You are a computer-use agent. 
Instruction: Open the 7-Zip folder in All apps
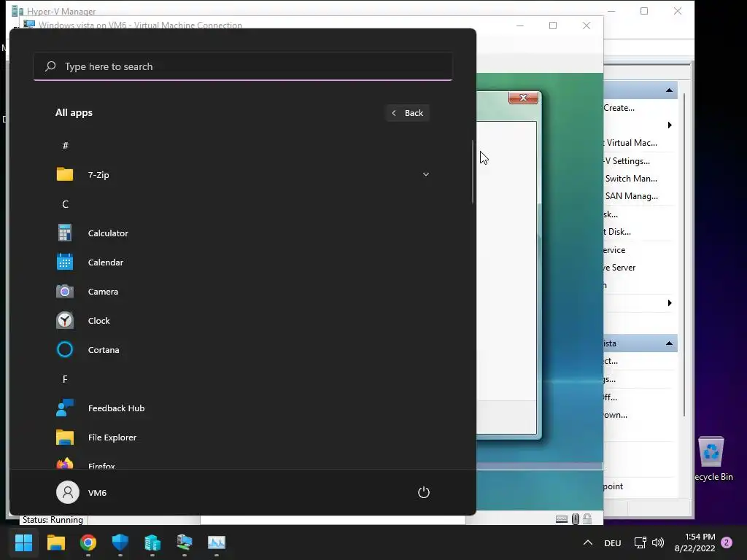(x=242, y=175)
